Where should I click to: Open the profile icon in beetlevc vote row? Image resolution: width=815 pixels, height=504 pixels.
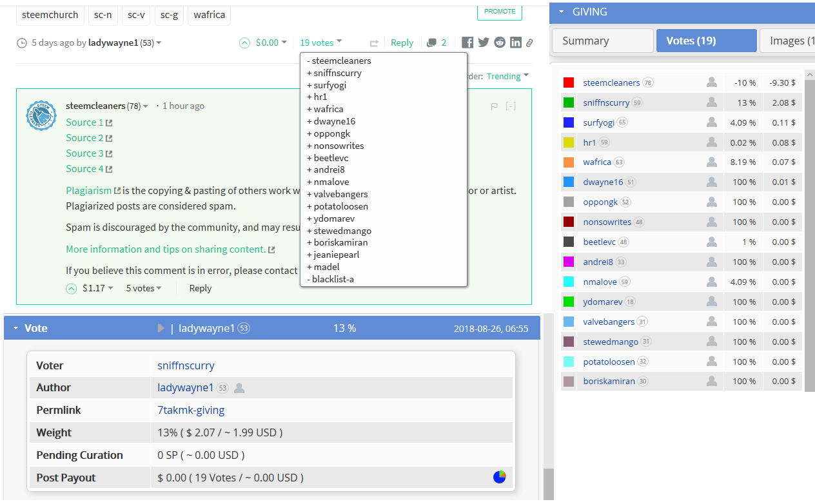(712, 242)
